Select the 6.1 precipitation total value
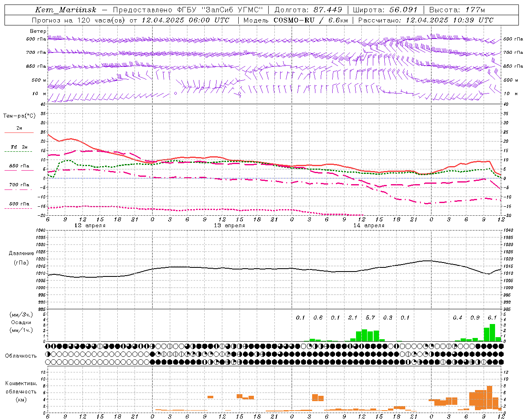Image resolution: width=525 pixels, height=420 pixels. click(x=492, y=317)
